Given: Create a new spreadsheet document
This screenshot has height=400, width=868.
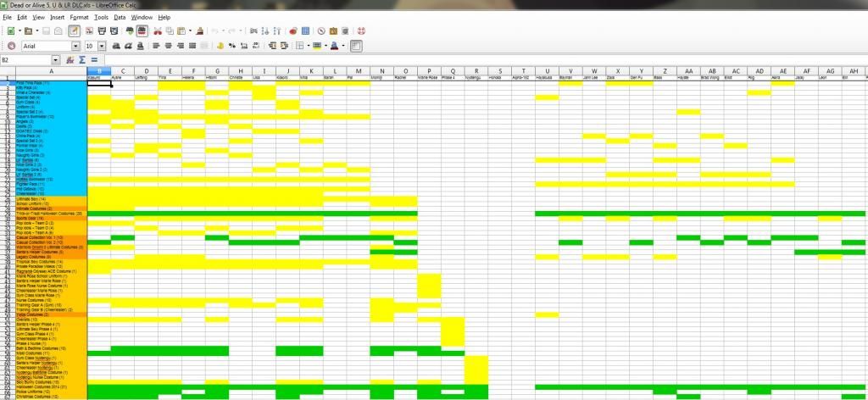Looking at the screenshot, I should (x=10, y=31).
